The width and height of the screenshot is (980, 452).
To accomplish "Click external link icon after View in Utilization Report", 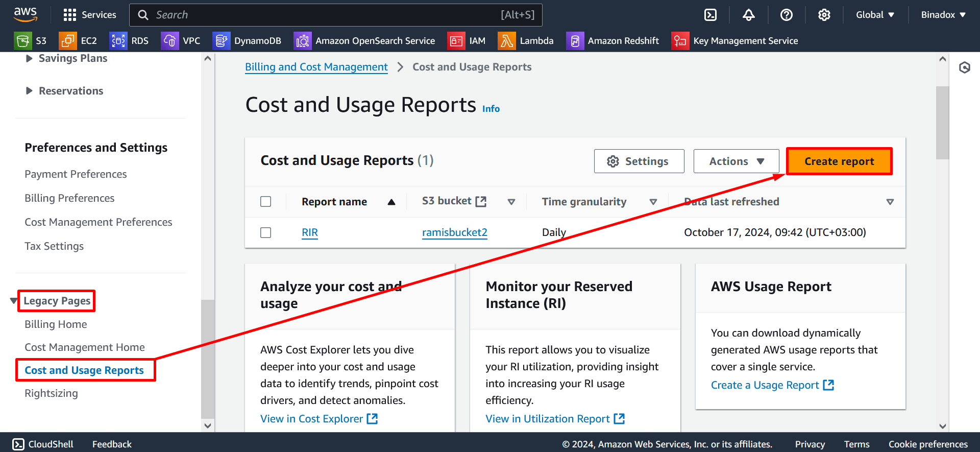I will click(x=619, y=419).
